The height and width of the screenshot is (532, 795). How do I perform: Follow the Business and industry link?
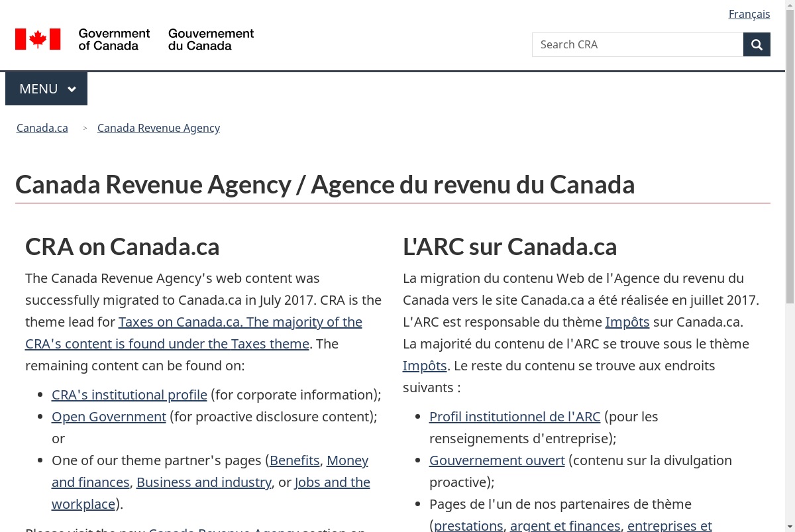[x=204, y=482]
